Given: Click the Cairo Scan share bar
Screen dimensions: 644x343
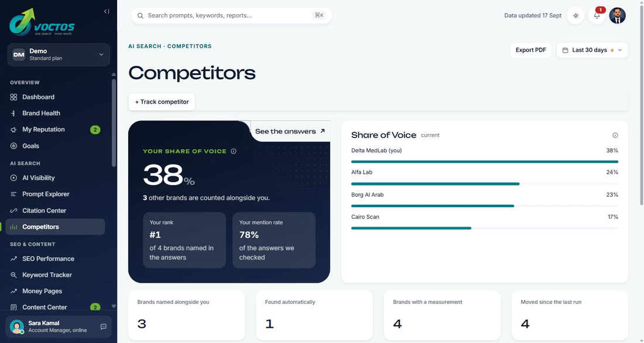Looking at the screenshot, I should coord(485,228).
